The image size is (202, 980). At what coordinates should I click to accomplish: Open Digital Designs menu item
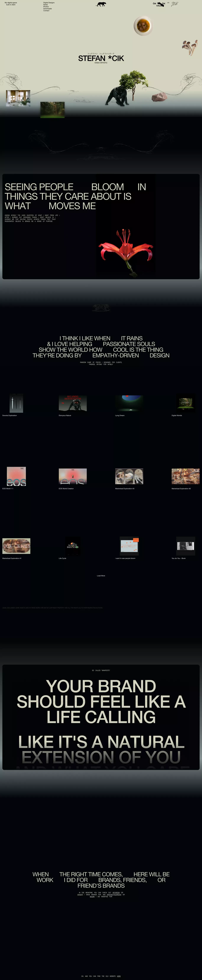click(x=49, y=3)
